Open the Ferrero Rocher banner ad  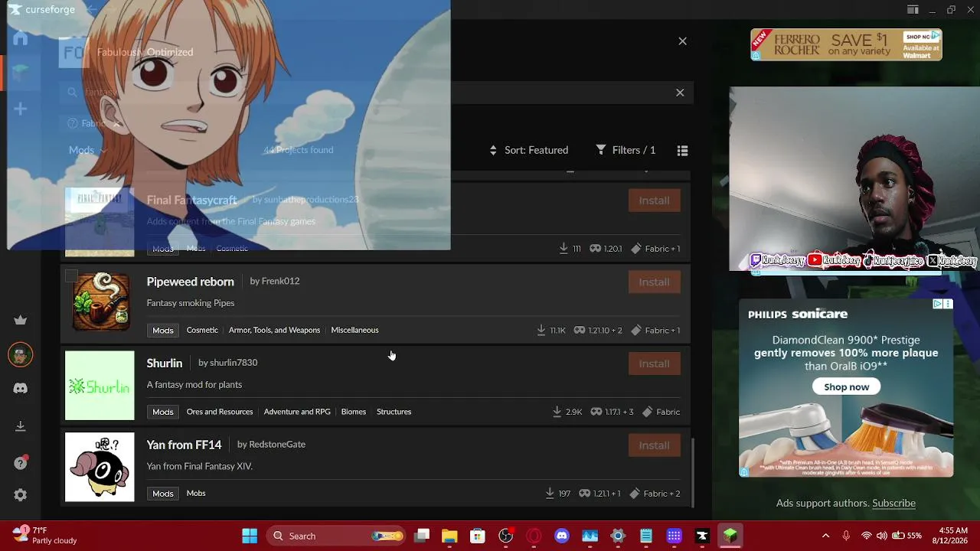pos(846,45)
